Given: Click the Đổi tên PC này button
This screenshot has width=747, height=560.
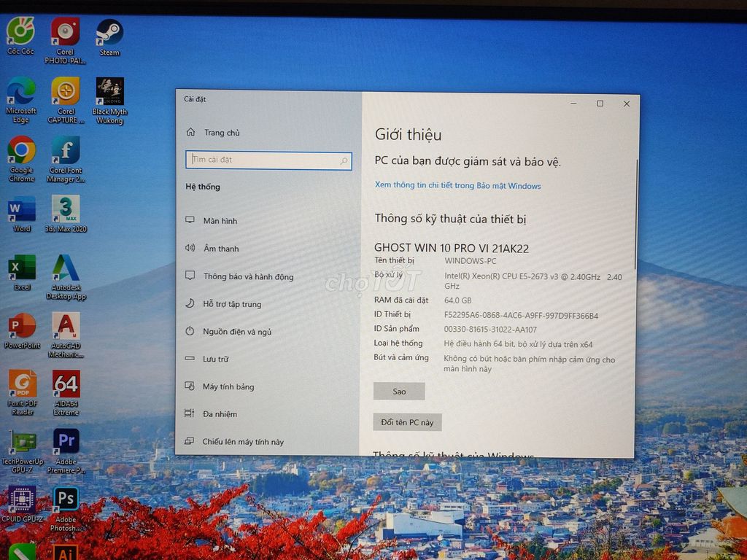Looking at the screenshot, I should (x=407, y=423).
